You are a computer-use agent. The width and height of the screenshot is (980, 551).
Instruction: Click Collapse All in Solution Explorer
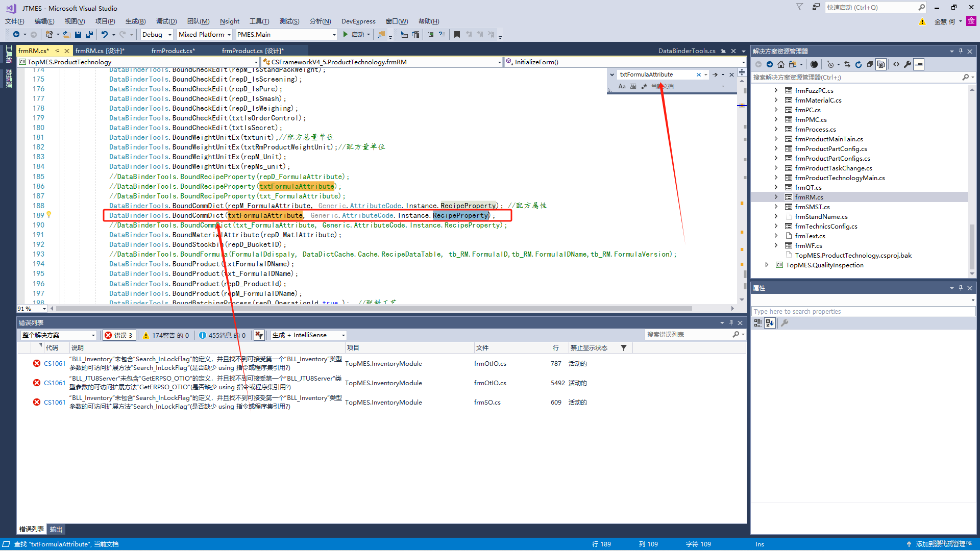point(870,64)
